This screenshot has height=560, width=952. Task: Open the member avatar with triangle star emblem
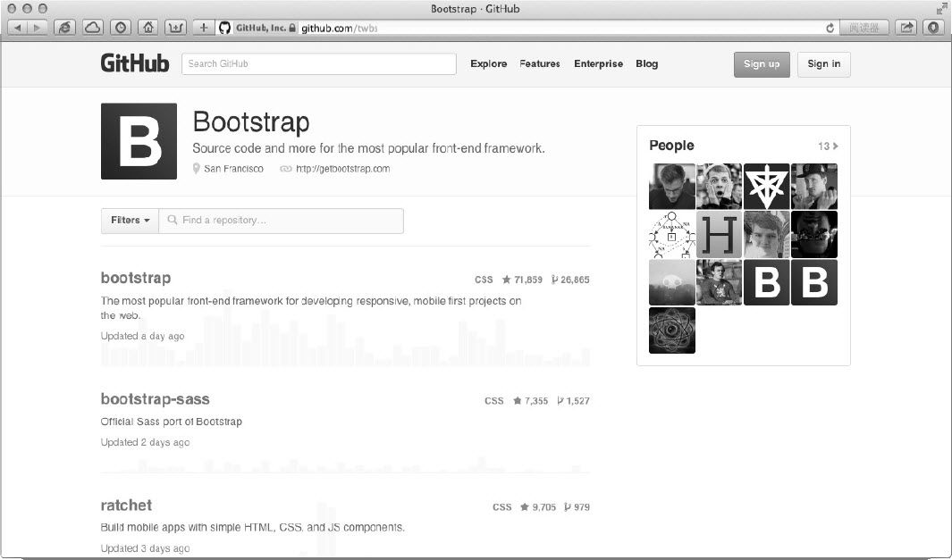coord(767,187)
